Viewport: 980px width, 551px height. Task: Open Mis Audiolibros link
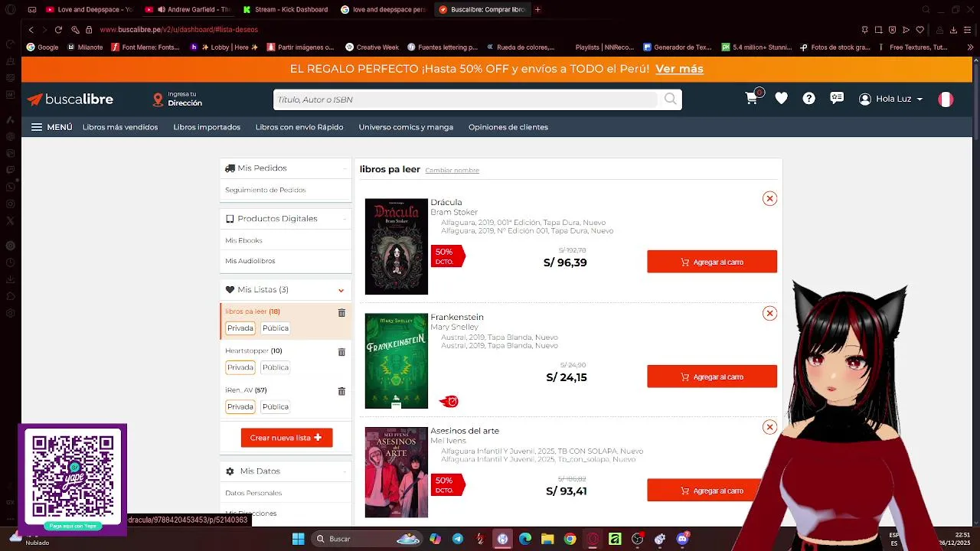click(x=250, y=261)
